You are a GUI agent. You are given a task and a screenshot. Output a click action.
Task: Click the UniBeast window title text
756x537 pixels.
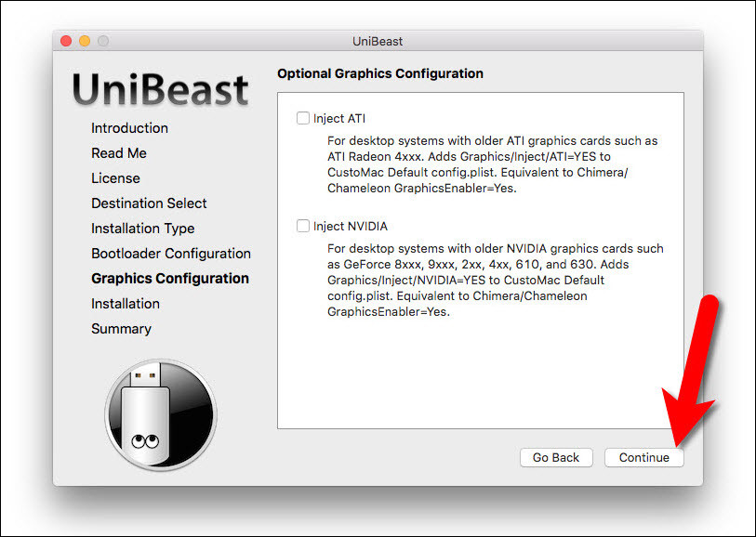(x=378, y=42)
